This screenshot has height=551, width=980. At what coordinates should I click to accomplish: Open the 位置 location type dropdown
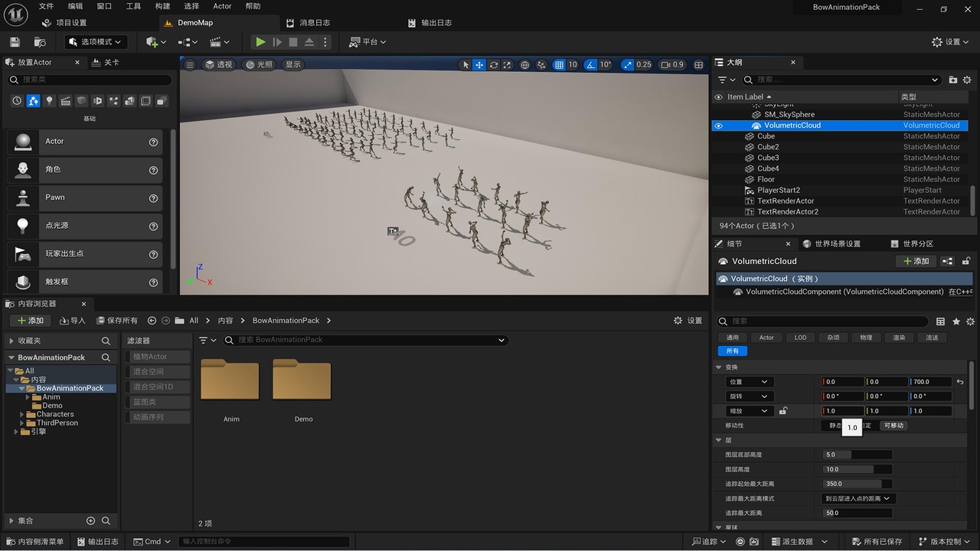click(x=750, y=382)
